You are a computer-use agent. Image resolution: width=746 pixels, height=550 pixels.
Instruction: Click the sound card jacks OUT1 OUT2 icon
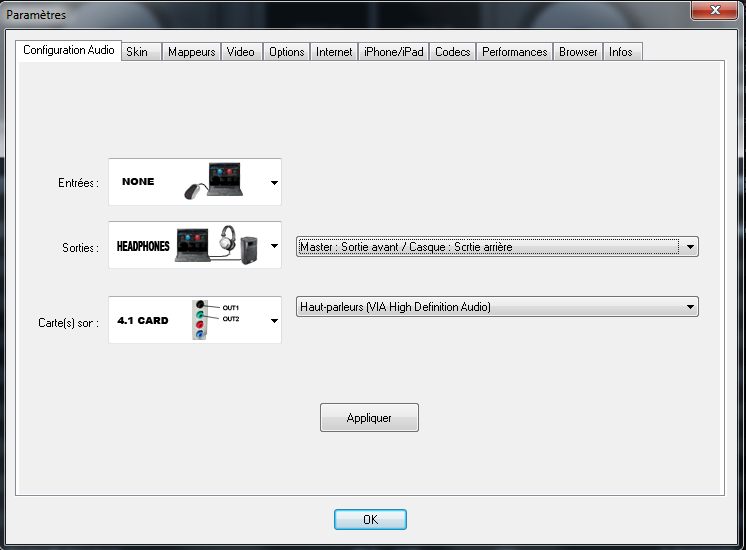point(215,319)
